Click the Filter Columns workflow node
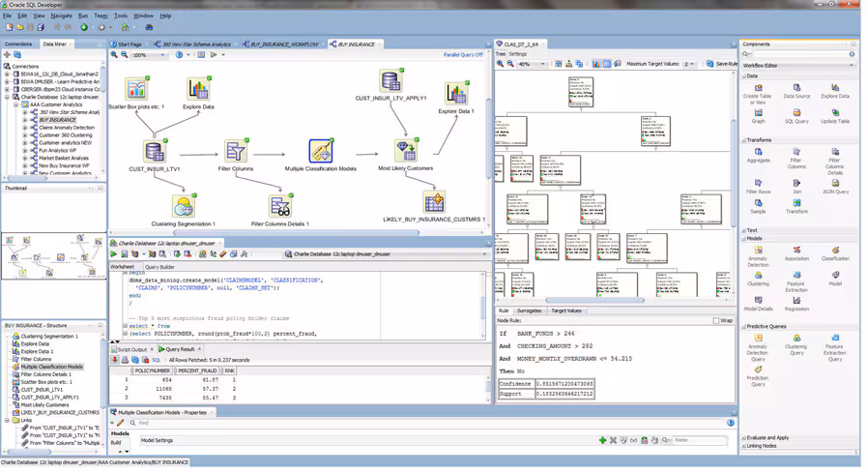This screenshot has width=868, height=474. [x=236, y=151]
